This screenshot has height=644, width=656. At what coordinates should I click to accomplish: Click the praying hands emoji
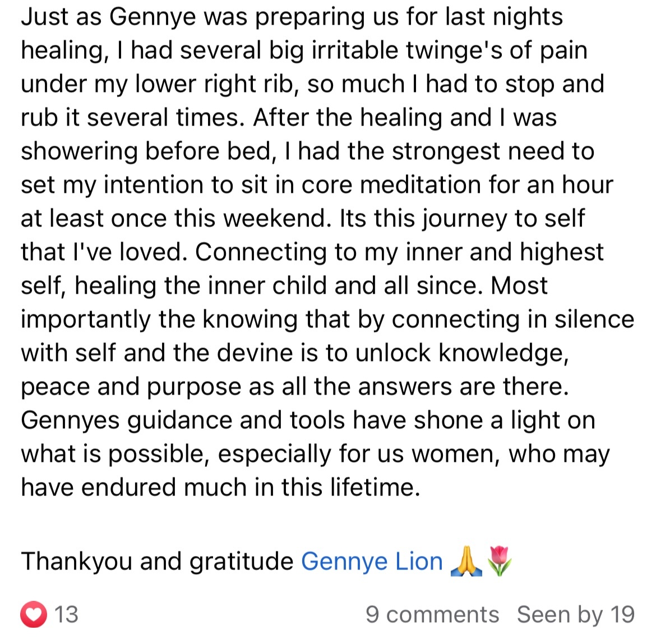466,561
